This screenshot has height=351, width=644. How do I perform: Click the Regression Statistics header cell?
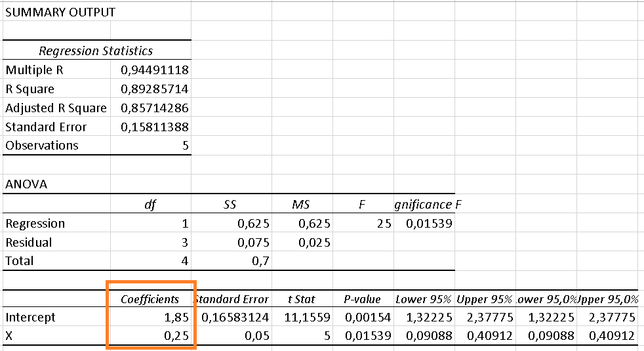[96, 51]
